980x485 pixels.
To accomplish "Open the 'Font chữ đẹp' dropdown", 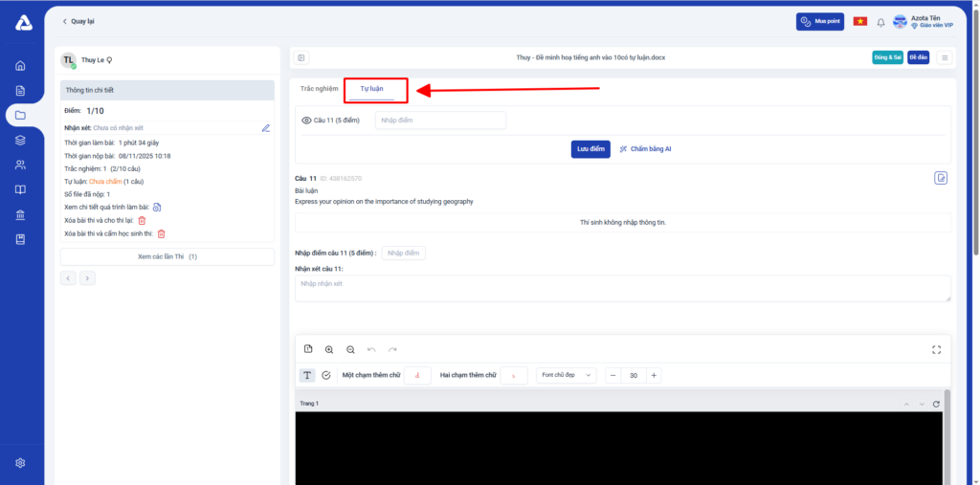I will (567, 376).
